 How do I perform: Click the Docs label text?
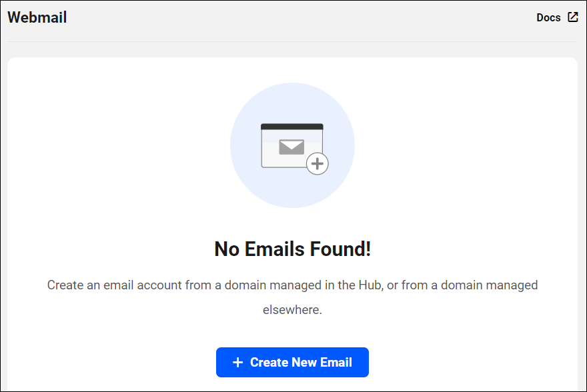(x=547, y=17)
